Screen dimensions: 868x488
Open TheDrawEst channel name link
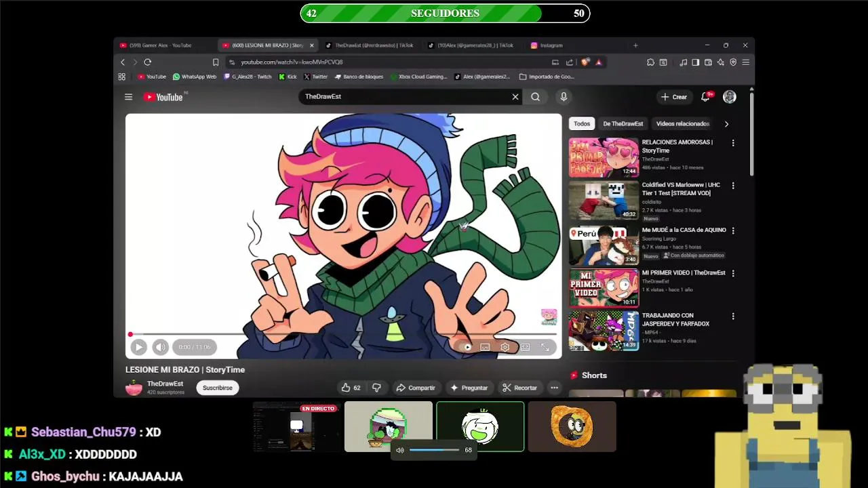click(x=165, y=384)
